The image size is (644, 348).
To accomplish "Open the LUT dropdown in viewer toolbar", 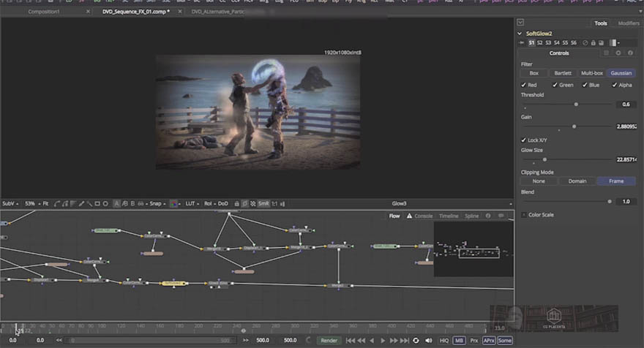I will point(192,203).
